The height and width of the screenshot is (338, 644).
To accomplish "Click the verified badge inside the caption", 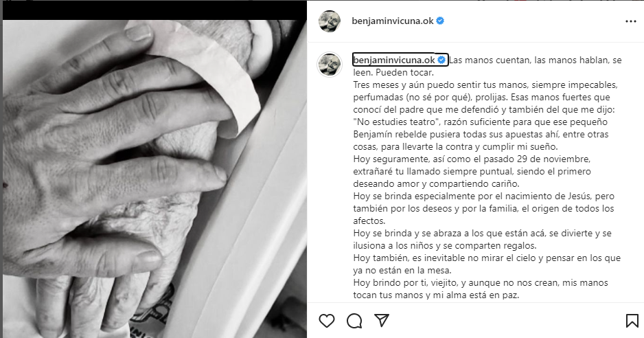I will pyautogui.click(x=442, y=60).
